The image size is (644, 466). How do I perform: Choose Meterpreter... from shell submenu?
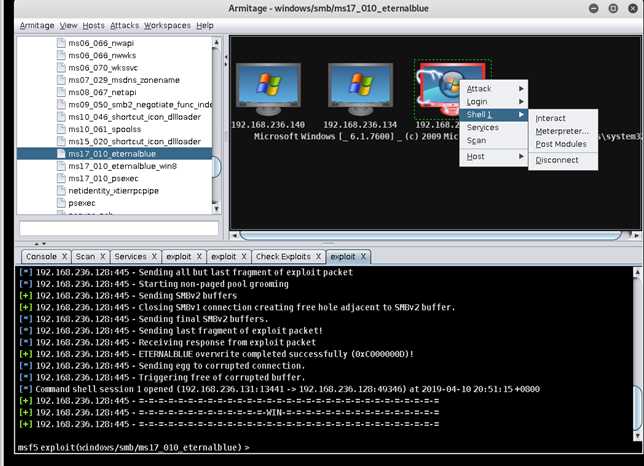point(563,131)
